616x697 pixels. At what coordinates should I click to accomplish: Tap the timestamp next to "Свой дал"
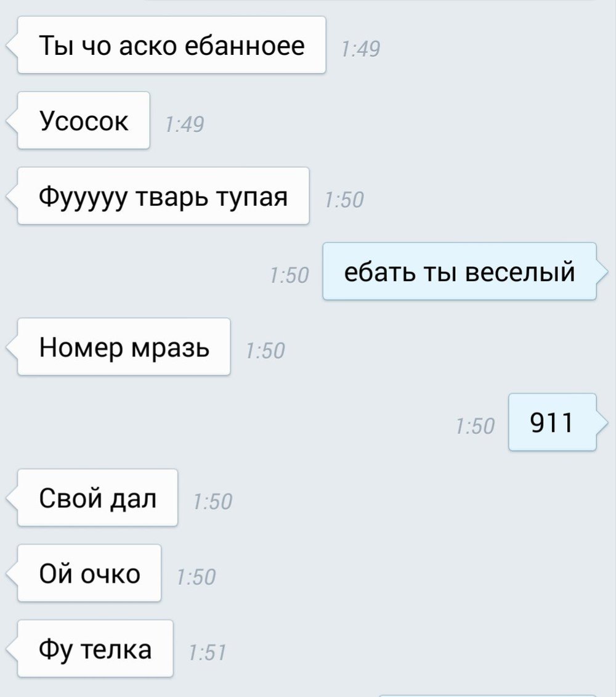213,502
